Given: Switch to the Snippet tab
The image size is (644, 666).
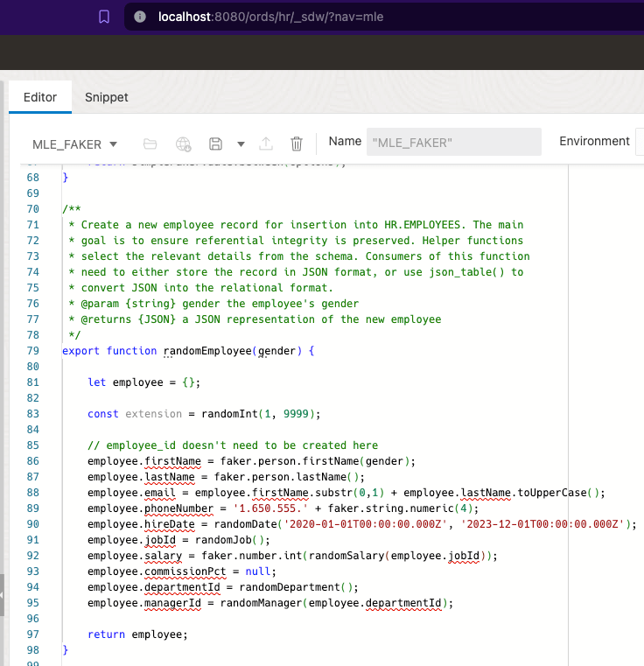Looking at the screenshot, I should tap(106, 97).
